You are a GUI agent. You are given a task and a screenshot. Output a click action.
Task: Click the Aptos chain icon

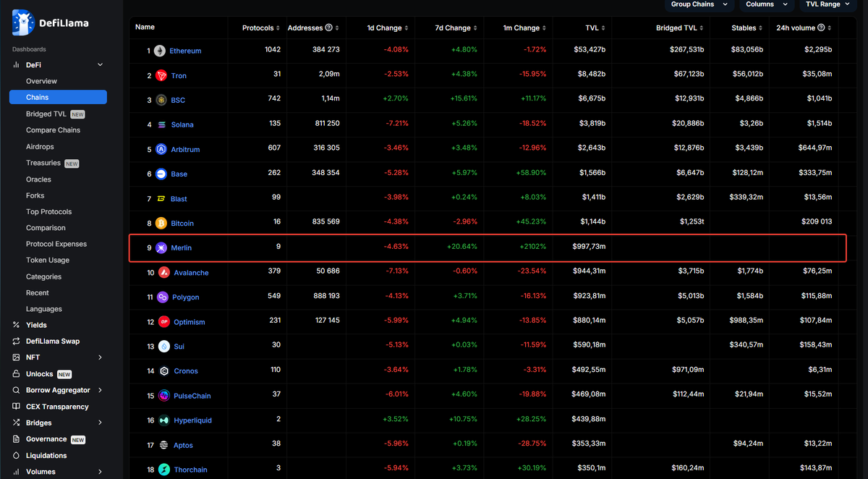point(163,445)
